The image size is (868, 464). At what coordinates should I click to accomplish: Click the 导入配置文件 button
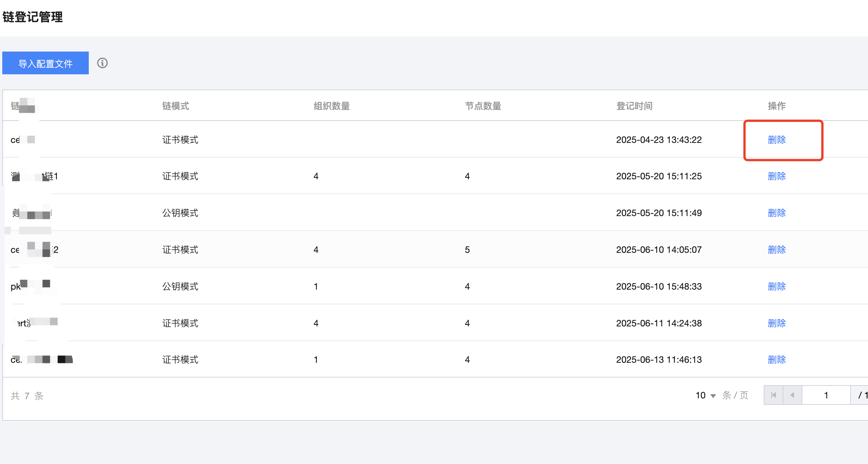(46, 63)
